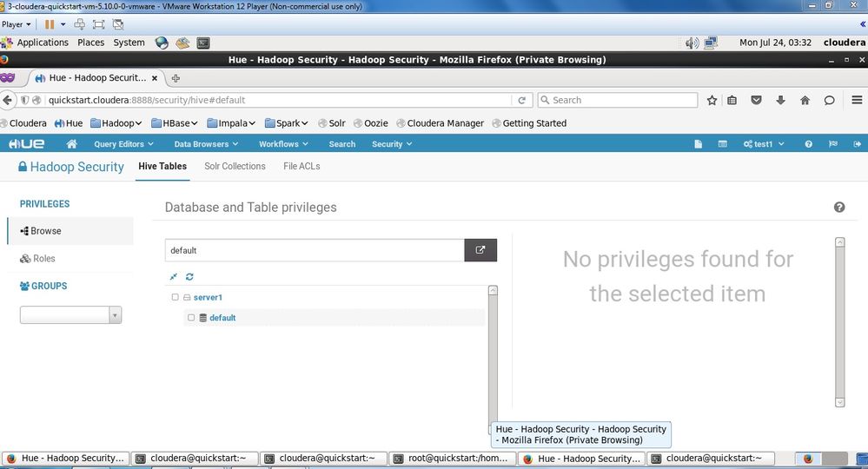The height and width of the screenshot is (469, 868).
Task: Open the Oozie bookmark
Action: pyautogui.click(x=371, y=123)
